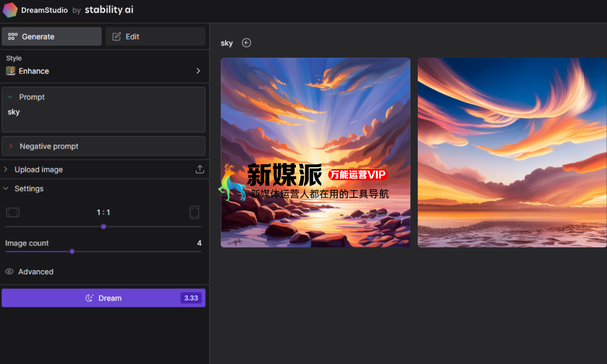Click the Image count value 4
This screenshot has height=364, width=607.
[x=199, y=243]
